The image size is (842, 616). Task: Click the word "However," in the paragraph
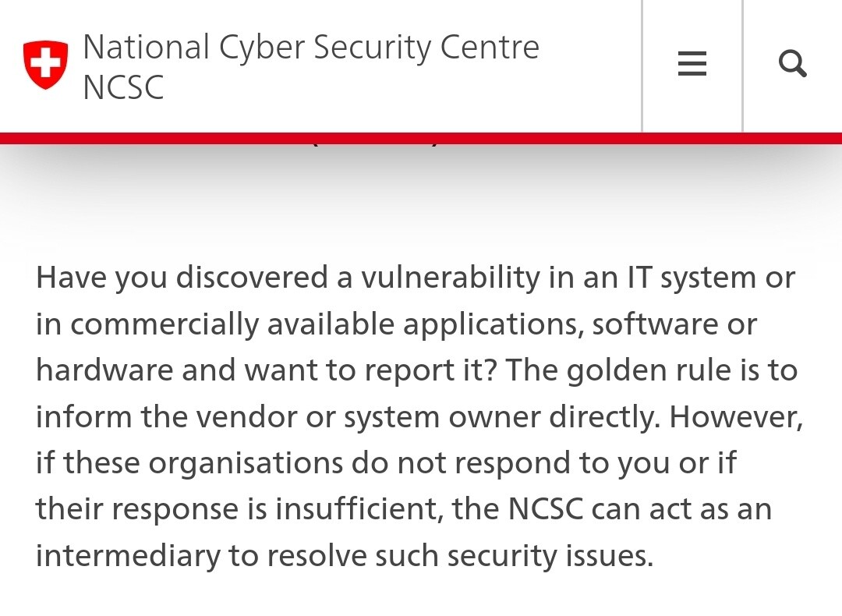(735, 416)
